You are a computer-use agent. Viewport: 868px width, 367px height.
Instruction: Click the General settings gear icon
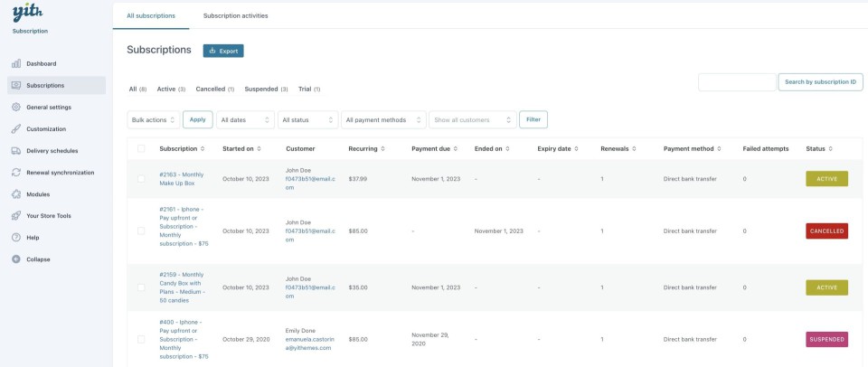point(16,107)
